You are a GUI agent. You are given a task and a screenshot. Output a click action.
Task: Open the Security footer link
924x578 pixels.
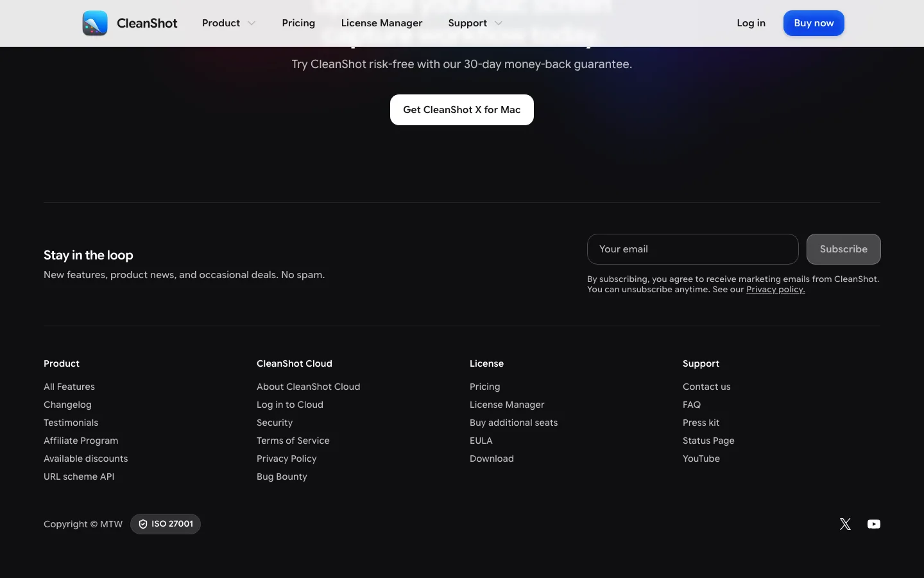275,423
